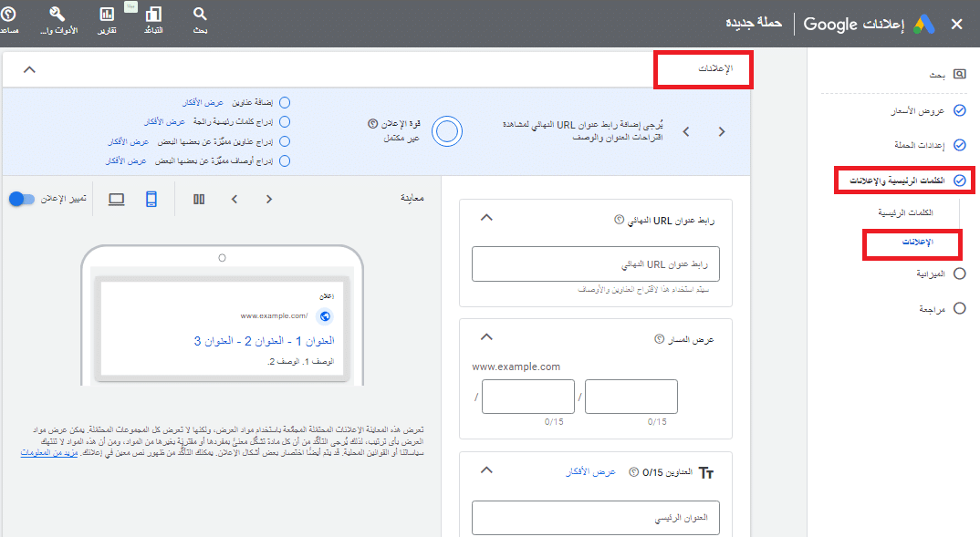Open الإعلانات sub-step in sidebar
The height and width of the screenshot is (537, 980).
point(918,242)
